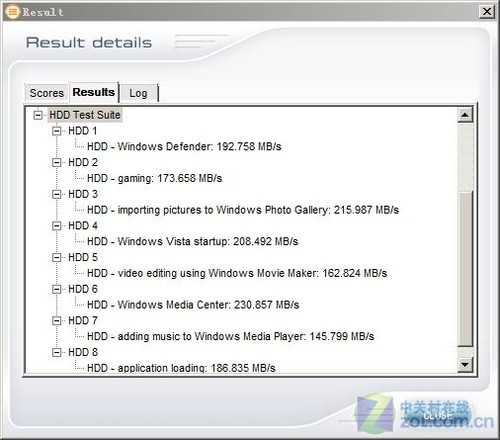Open the Log tab
The height and width of the screenshot is (440, 500).
coord(138,93)
